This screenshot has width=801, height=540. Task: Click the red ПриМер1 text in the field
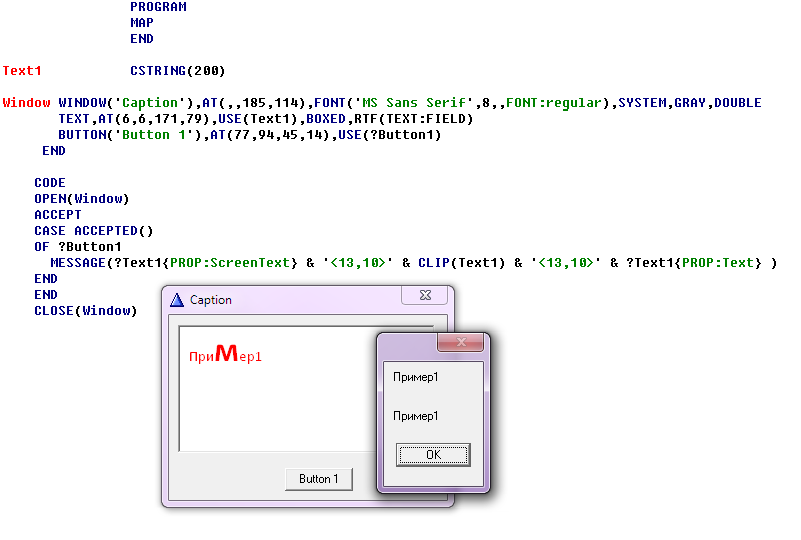pyautogui.click(x=225, y=355)
